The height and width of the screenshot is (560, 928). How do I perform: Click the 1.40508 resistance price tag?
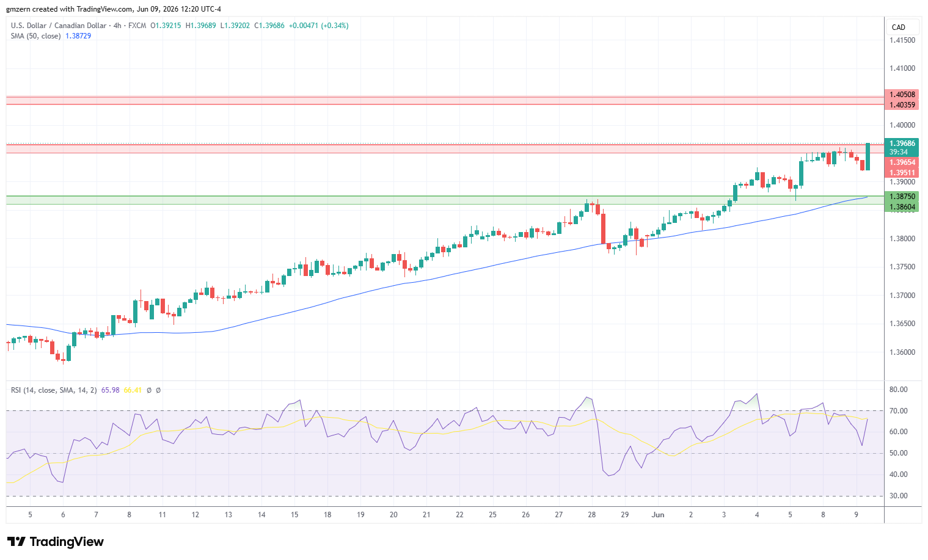pos(902,95)
